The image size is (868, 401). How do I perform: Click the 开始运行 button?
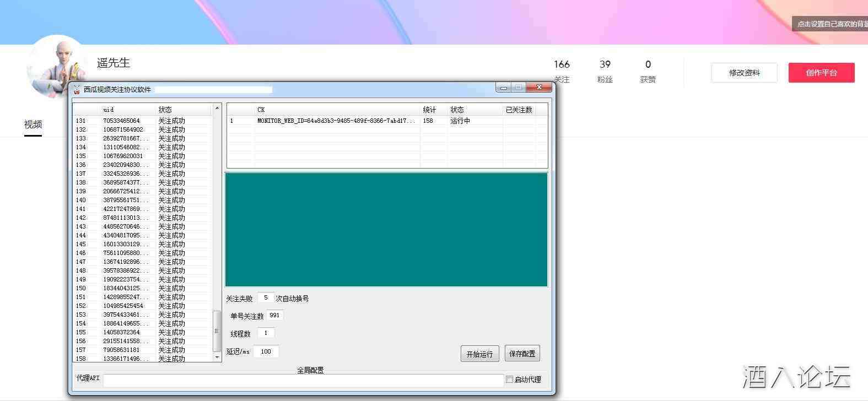point(479,354)
